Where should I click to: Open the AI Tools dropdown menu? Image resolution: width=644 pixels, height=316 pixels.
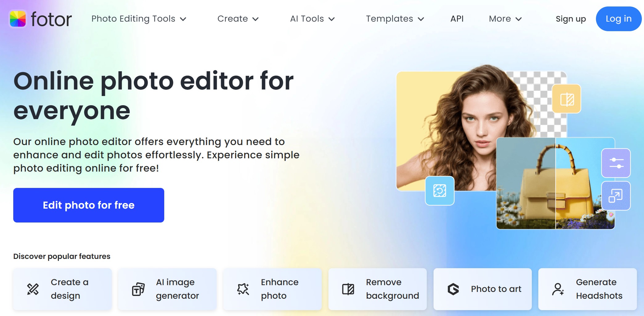pyautogui.click(x=312, y=19)
